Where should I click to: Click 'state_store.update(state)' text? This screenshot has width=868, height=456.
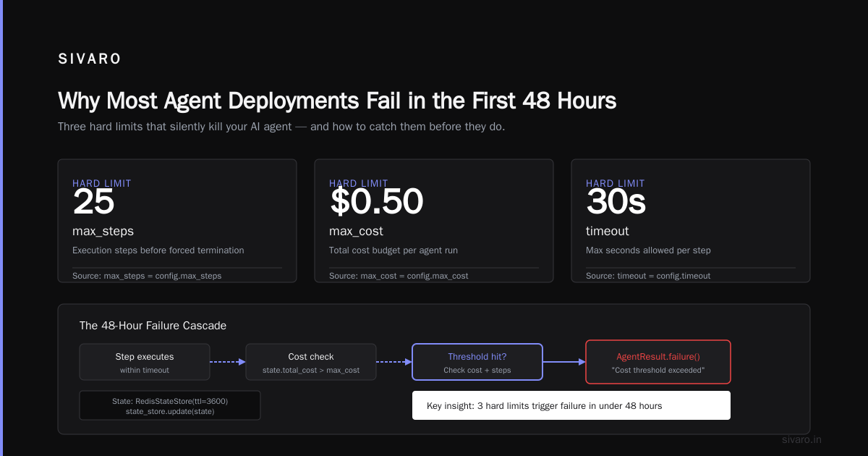(170, 411)
